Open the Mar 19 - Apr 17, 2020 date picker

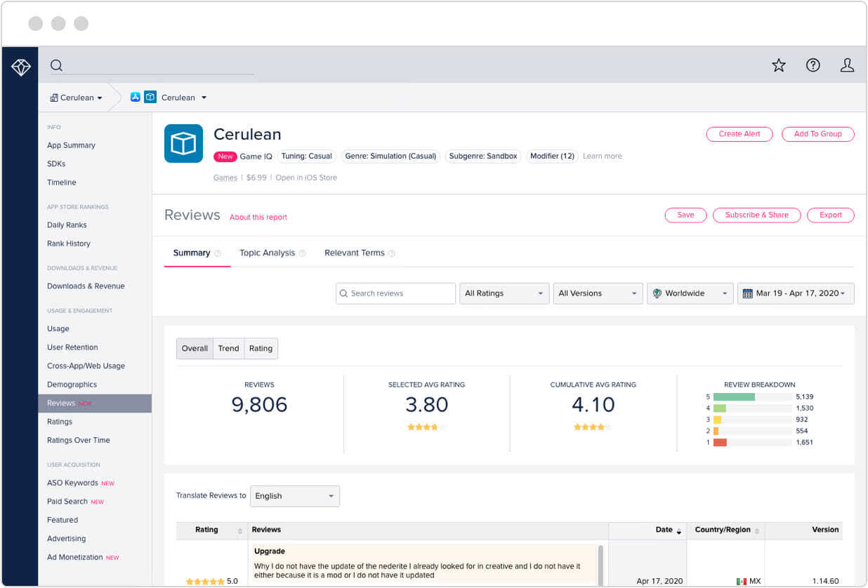tap(796, 293)
